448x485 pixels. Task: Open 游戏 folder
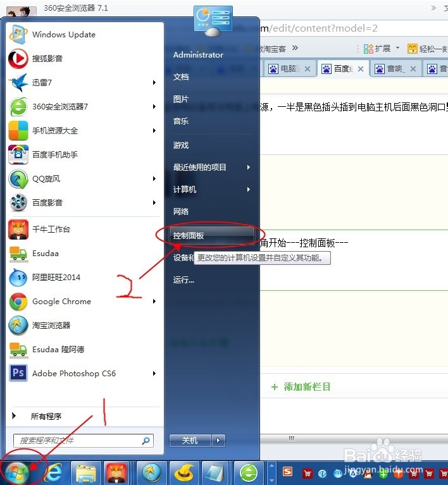coord(181,145)
